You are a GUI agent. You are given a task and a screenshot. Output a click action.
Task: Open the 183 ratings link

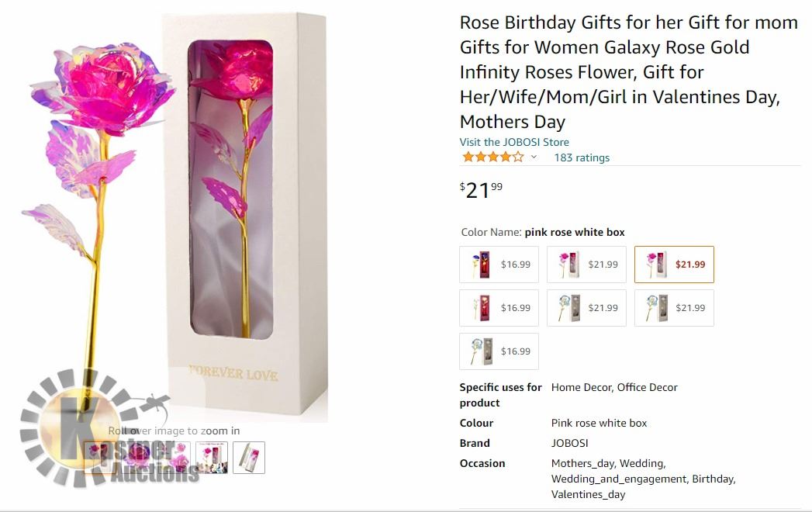(x=582, y=157)
